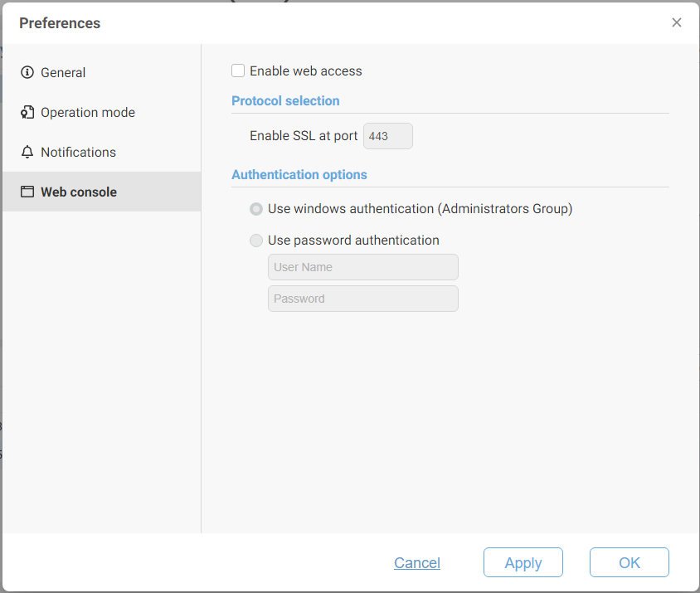Select Use windows authentication radio button

pos(255,208)
